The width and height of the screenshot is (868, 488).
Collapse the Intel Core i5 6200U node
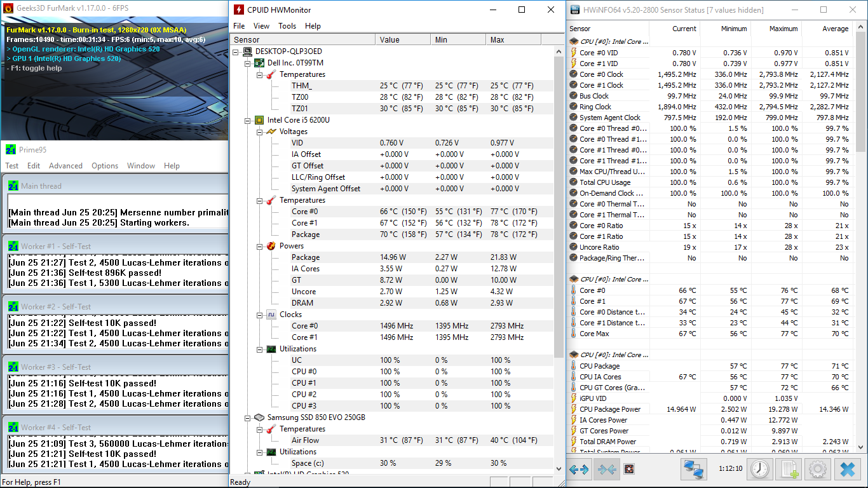248,120
